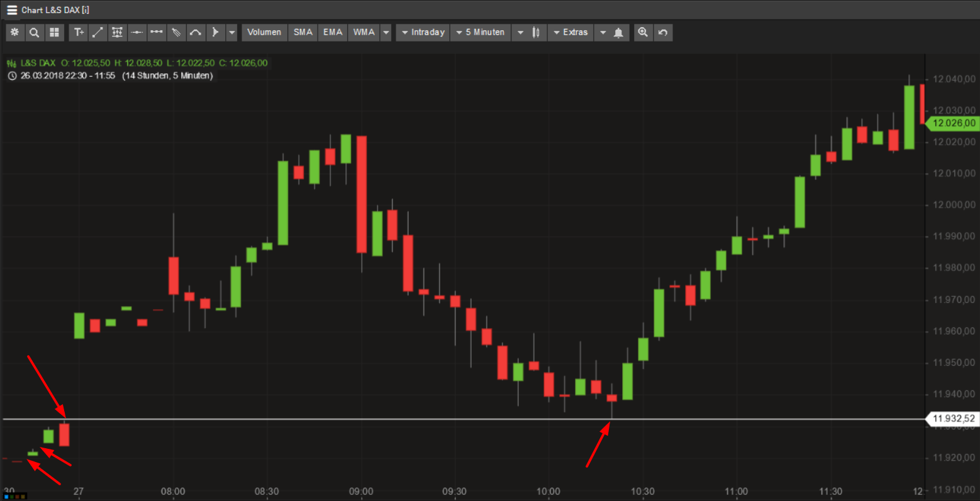
Task: Open the Intraday period dropdown
Action: [x=423, y=32]
